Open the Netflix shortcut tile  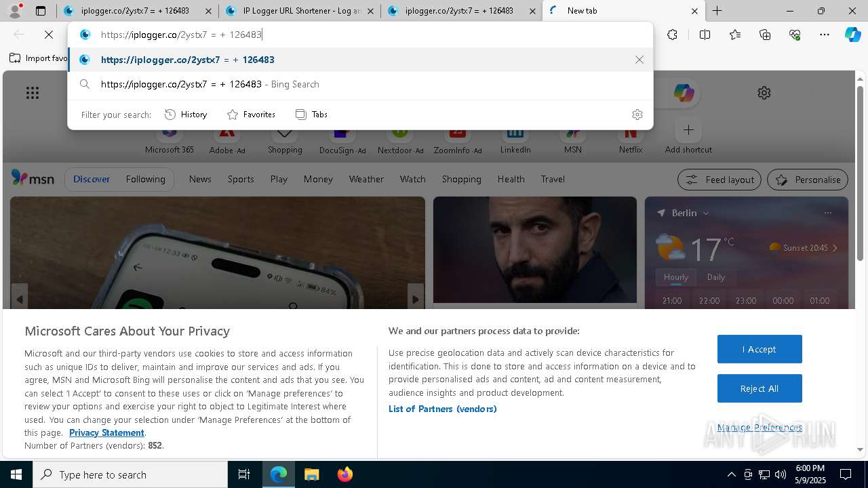[631, 140]
